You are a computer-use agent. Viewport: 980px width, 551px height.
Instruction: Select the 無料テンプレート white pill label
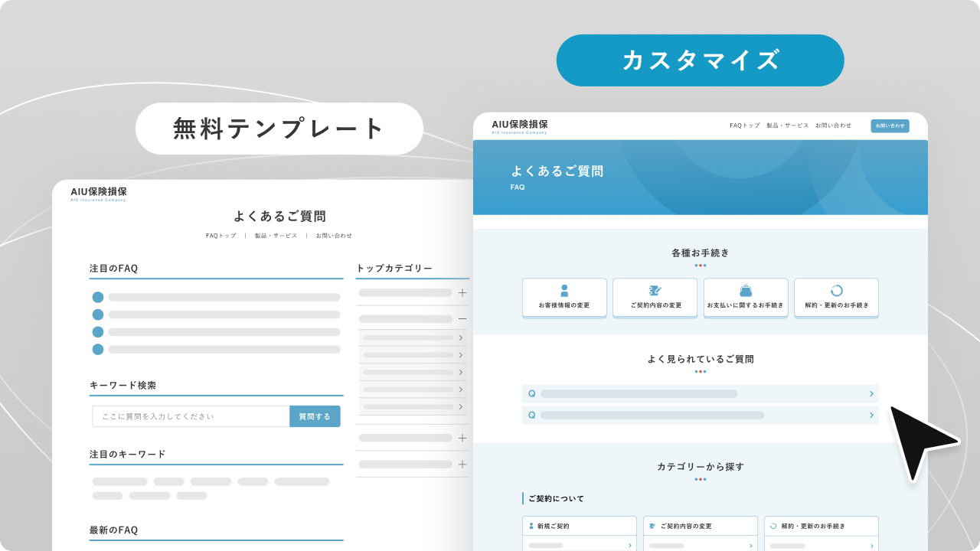click(279, 129)
